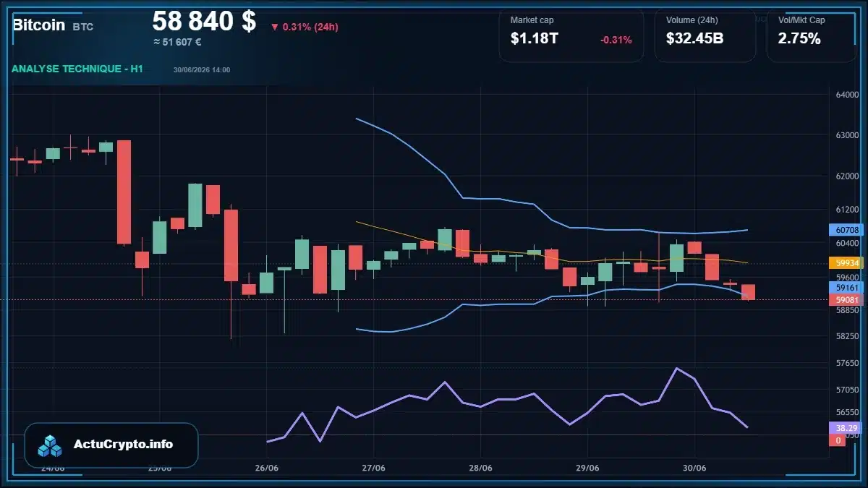Viewport: 868px width, 488px height.
Task: Click the $1.18T market cap value
Action: pyautogui.click(x=535, y=39)
